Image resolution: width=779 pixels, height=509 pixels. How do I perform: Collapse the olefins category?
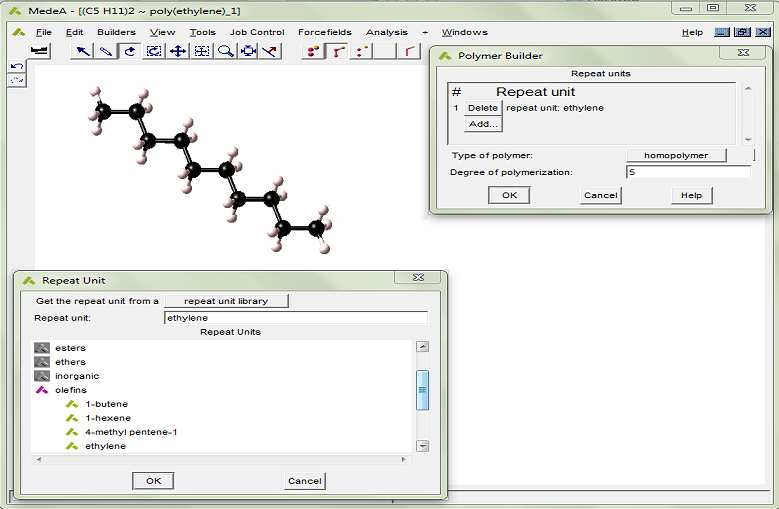(42, 390)
